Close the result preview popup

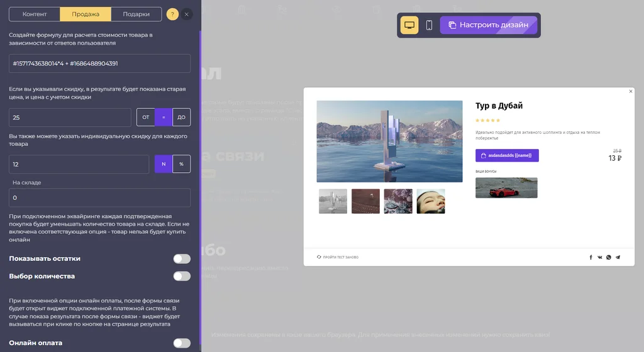click(630, 92)
